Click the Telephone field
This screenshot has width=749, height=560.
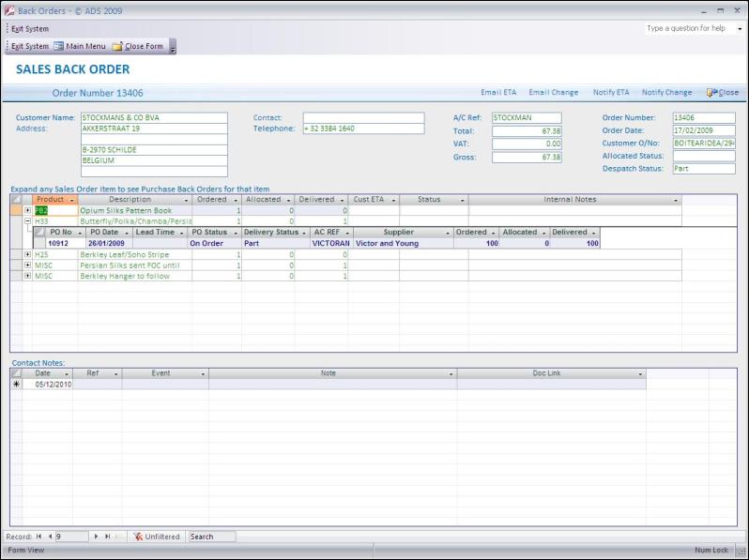[363, 129]
